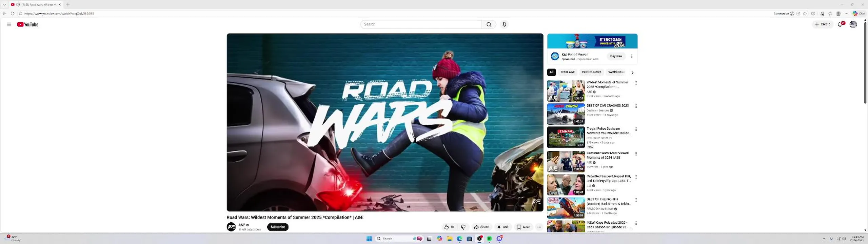Select the From A&E filter chip
The width and height of the screenshot is (868, 244).
[x=567, y=72]
